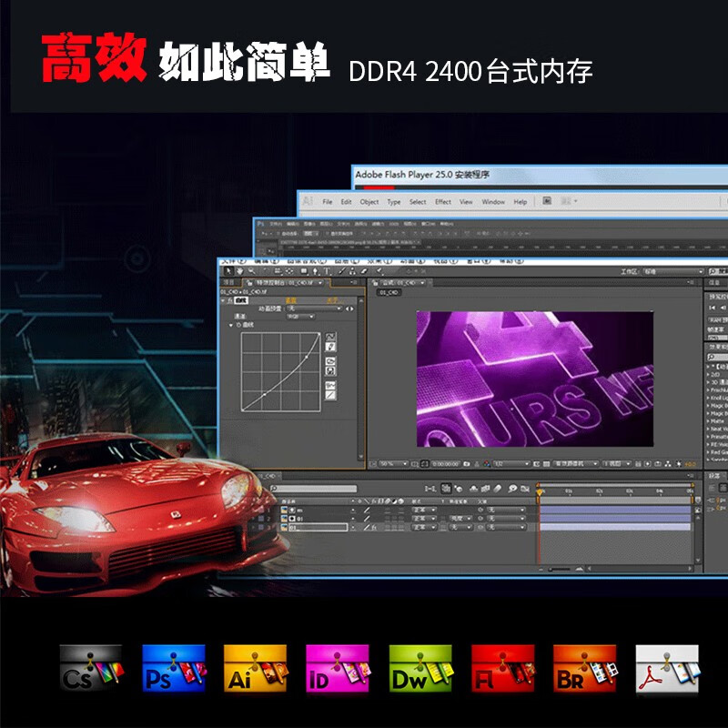This screenshot has height=728, width=728.
Task: Open the File menu in Illustrator window
Action: (328, 201)
